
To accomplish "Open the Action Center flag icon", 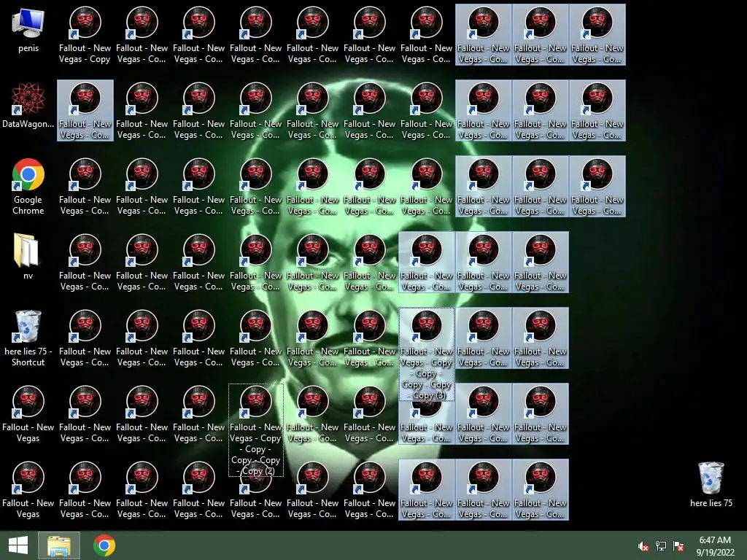I will coord(678,546).
